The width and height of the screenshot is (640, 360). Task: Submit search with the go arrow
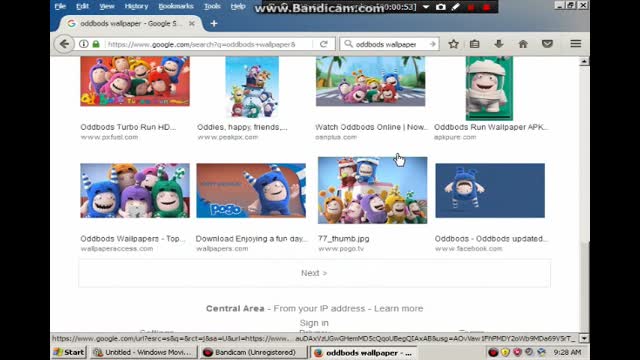(x=432, y=44)
